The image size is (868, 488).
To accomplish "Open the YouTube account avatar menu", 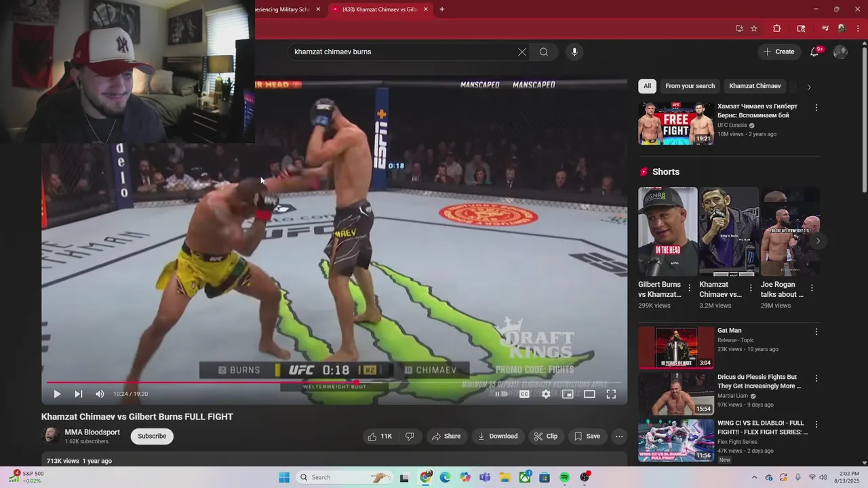I will click(840, 52).
